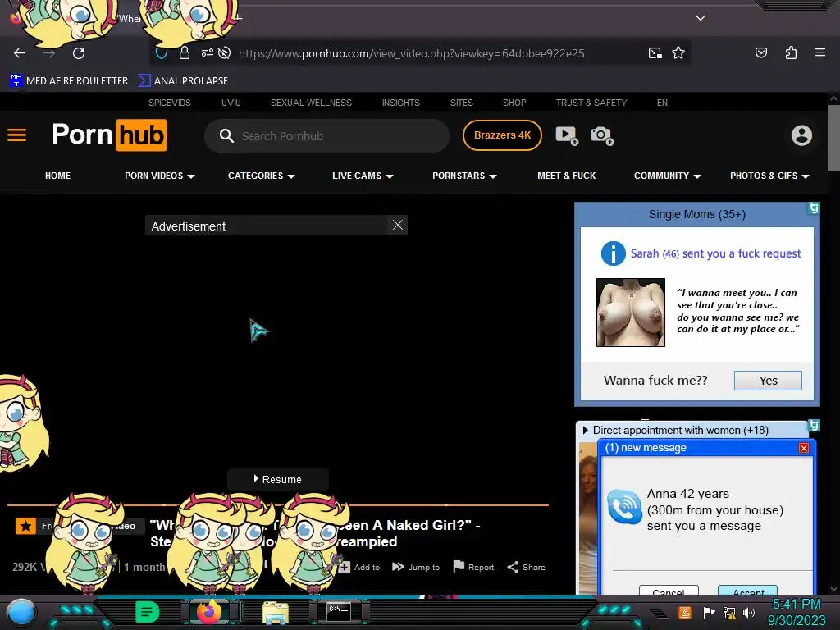The width and height of the screenshot is (840, 630).
Task: Click the network tray icon
Action: (729, 612)
